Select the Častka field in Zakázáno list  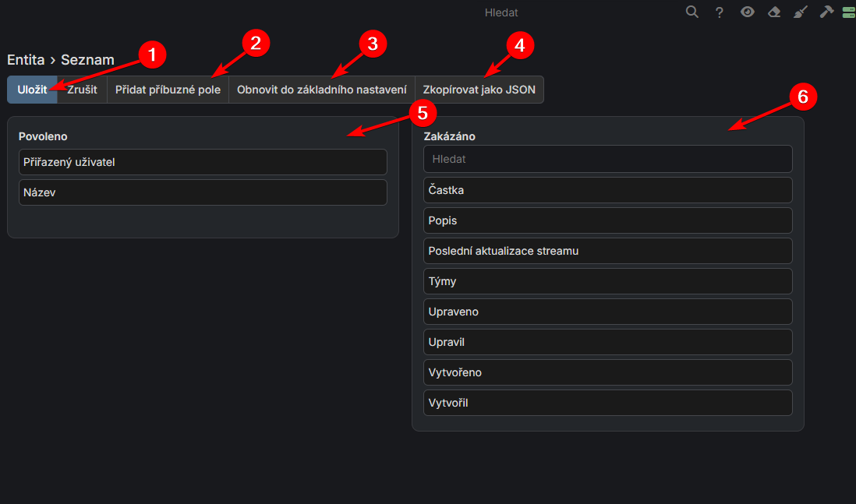(607, 189)
